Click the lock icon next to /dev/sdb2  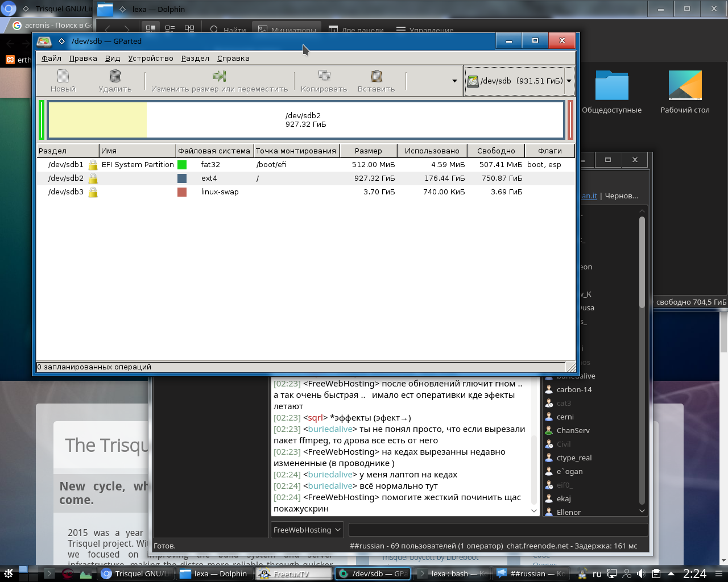93,178
